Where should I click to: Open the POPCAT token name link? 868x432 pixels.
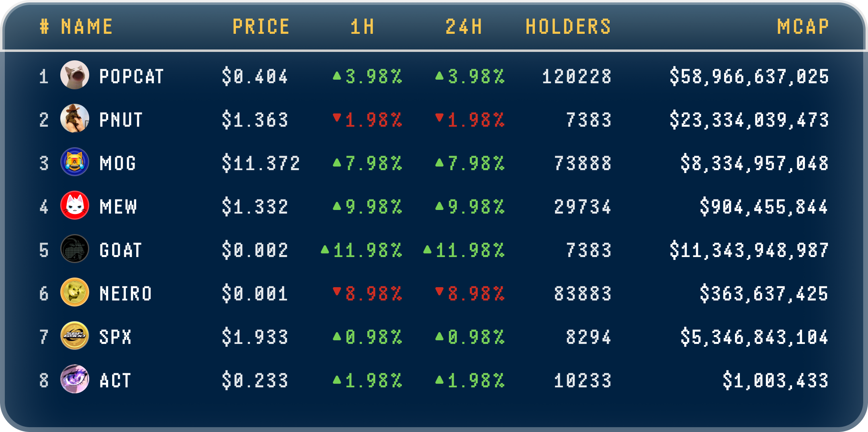131,76
